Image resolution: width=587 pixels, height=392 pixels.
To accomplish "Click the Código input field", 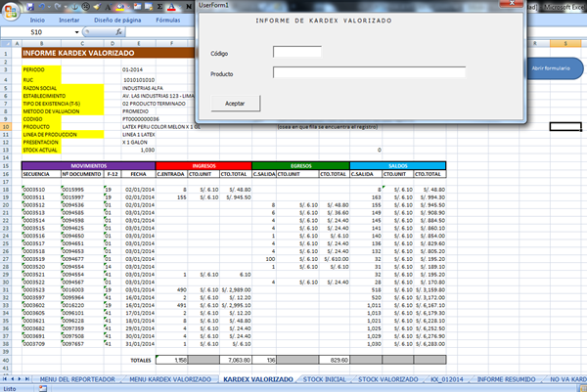I will click(x=296, y=52).
